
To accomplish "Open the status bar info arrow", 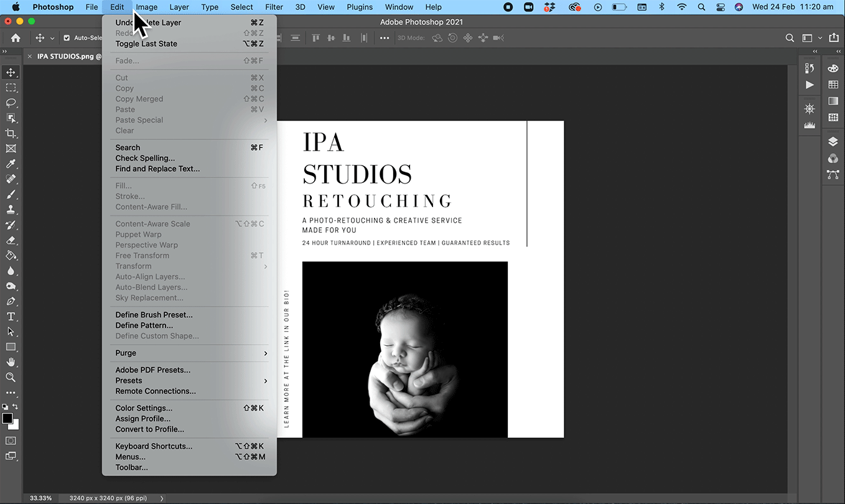I will (x=162, y=498).
